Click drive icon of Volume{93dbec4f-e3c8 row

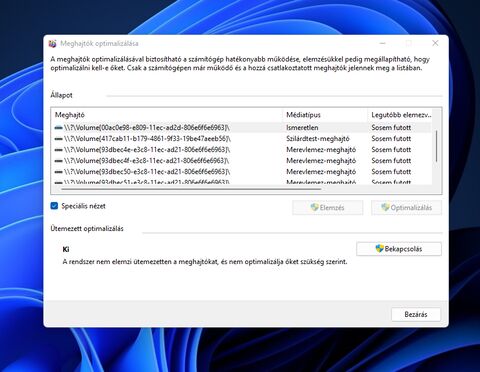tap(59, 161)
